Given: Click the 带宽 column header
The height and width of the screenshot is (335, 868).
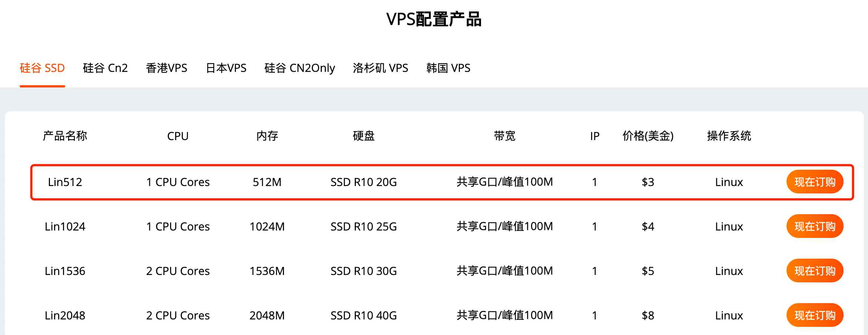Looking at the screenshot, I should coord(504,136).
